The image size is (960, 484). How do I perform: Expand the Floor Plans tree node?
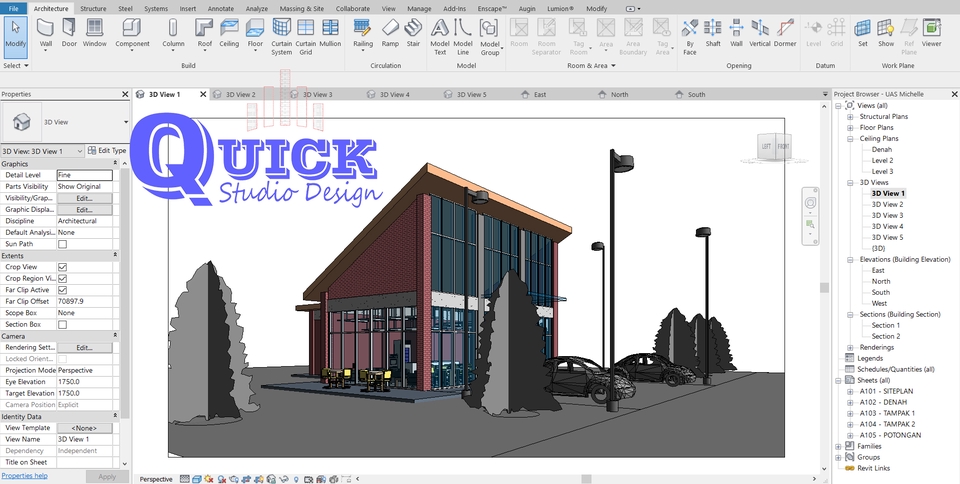click(850, 128)
